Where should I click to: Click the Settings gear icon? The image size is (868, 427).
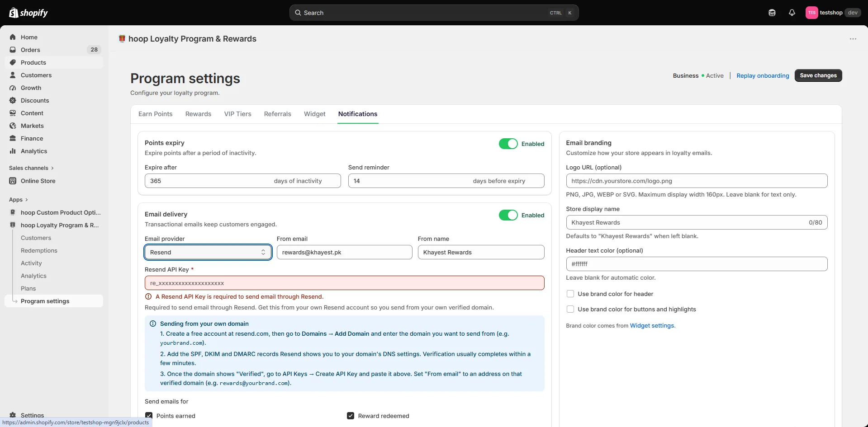click(x=13, y=415)
